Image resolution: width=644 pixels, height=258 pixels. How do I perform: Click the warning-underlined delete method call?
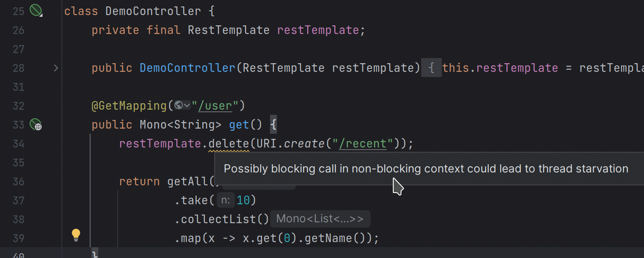click(229, 144)
